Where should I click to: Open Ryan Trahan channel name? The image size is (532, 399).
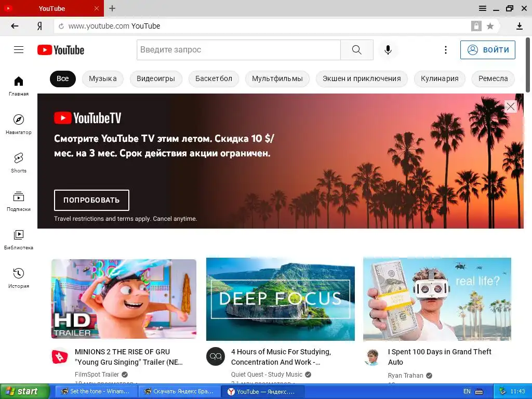405,376
